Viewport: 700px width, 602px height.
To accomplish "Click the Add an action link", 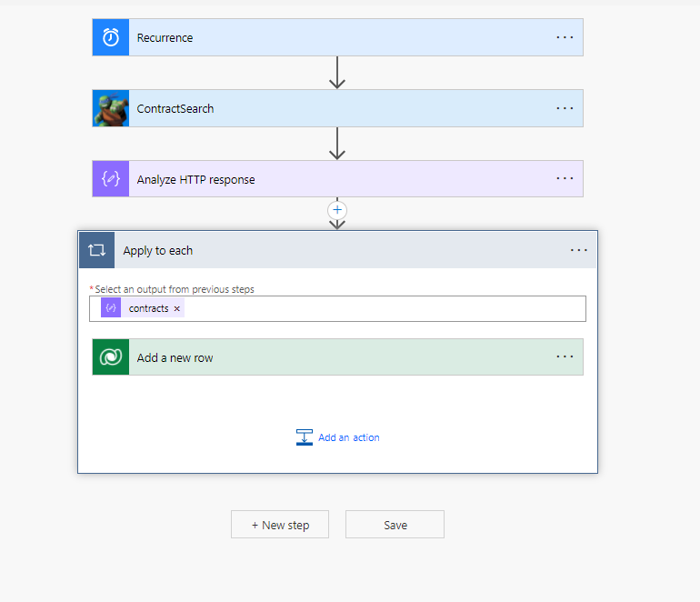I will [x=349, y=437].
